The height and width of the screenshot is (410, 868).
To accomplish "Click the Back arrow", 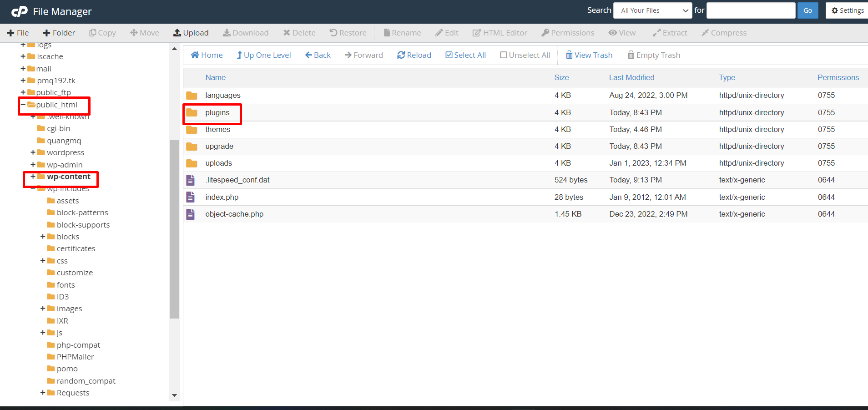I will (309, 55).
